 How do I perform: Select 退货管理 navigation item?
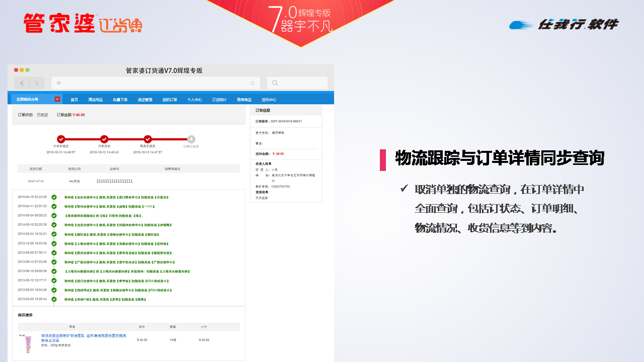pos(145,100)
